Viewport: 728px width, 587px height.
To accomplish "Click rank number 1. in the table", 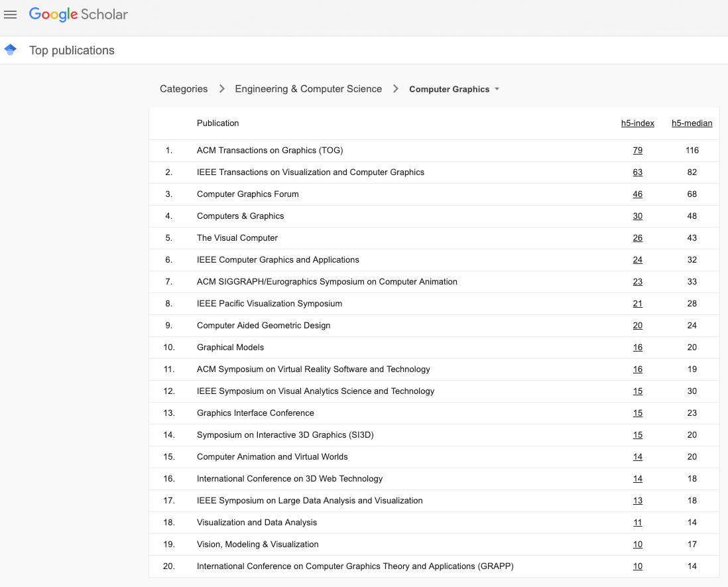I will pos(169,151).
